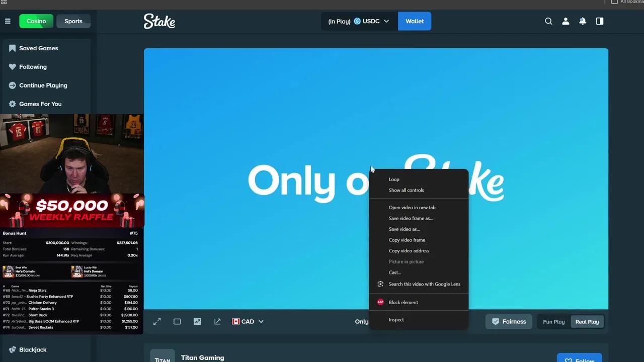Open the CAD display currency dropdown
644x362 pixels.
[x=248, y=321]
